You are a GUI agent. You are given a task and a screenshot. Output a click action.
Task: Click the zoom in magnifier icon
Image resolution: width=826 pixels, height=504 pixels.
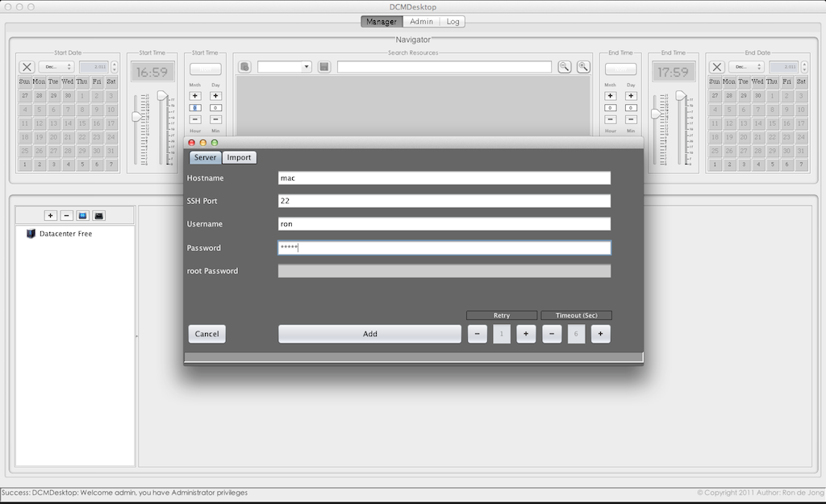pos(583,67)
